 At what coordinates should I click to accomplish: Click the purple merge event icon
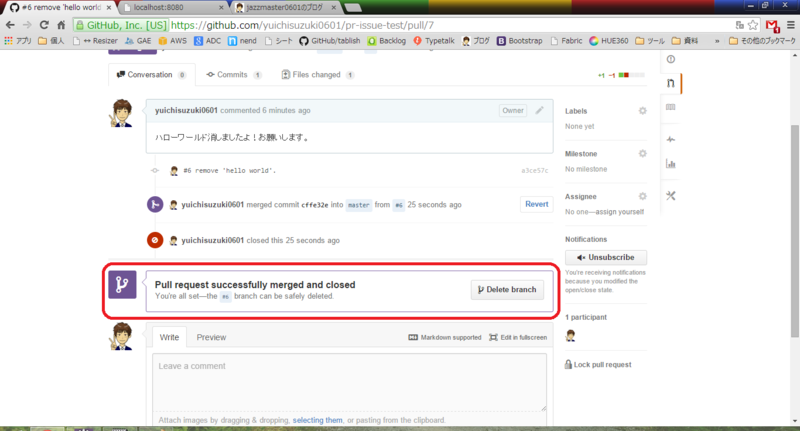point(155,205)
